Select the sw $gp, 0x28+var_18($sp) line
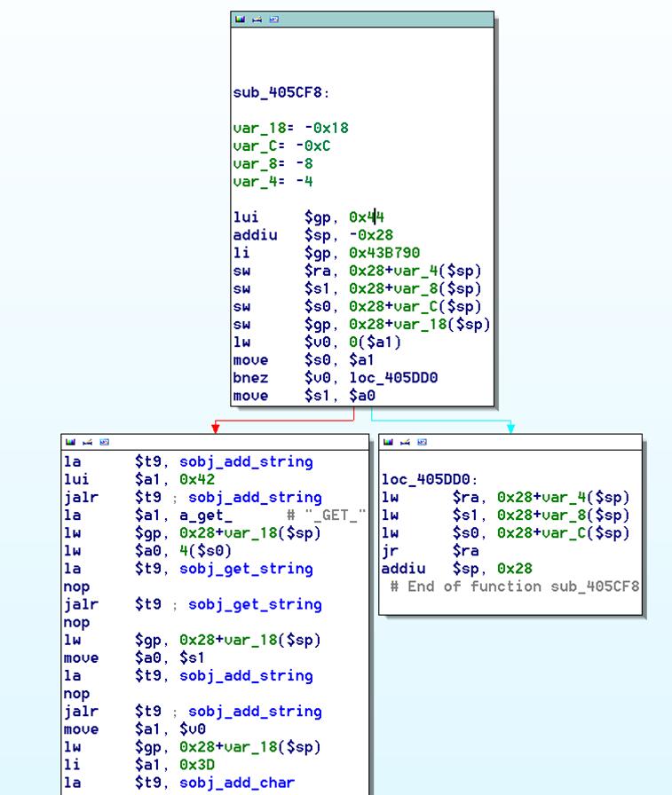This screenshot has height=795, width=672. [361, 325]
